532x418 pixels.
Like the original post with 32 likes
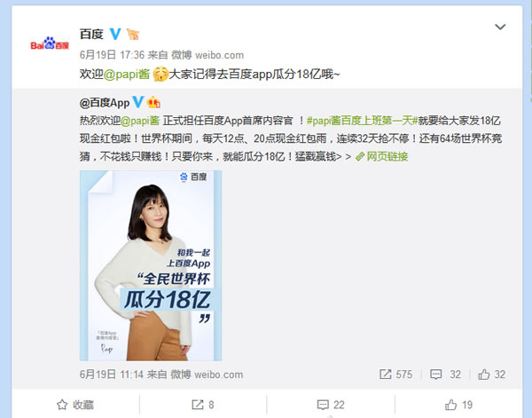tap(492, 375)
